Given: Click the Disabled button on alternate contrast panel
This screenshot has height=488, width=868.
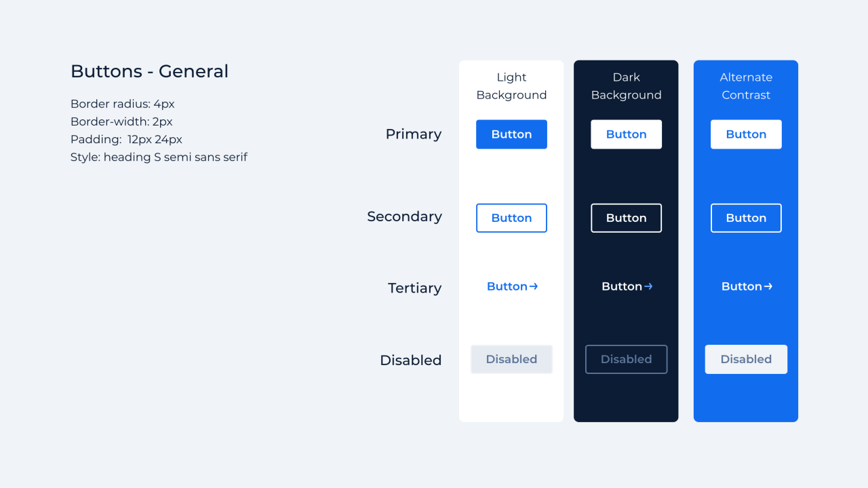Looking at the screenshot, I should tap(746, 359).
